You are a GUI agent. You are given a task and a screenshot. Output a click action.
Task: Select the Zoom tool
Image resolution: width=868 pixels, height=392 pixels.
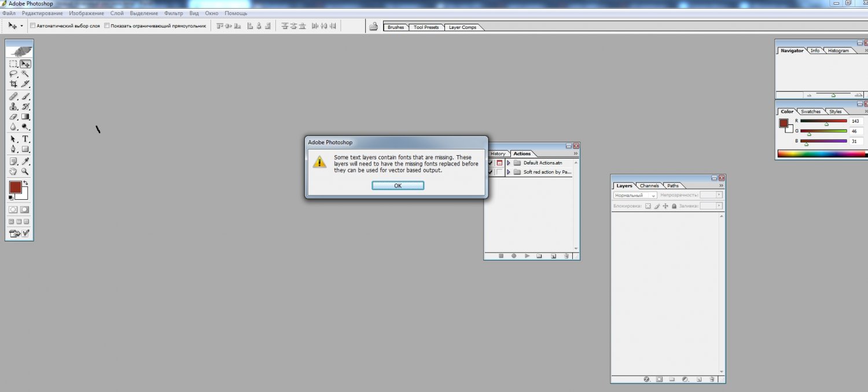click(x=25, y=171)
